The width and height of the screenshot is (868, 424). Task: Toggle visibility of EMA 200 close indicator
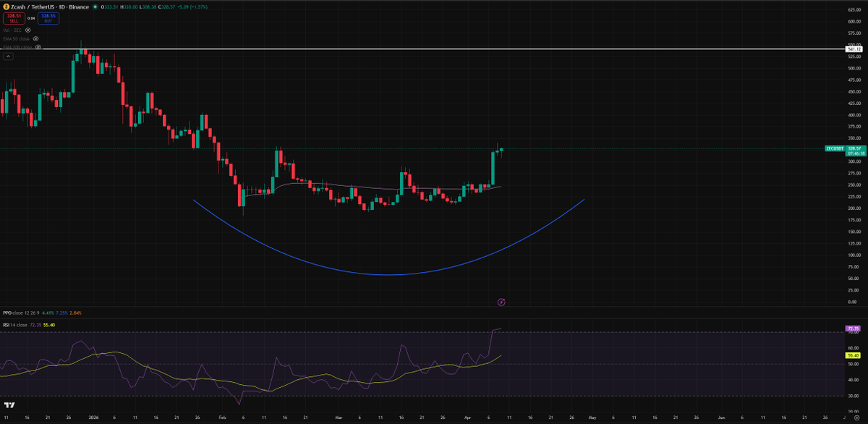(x=38, y=48)
